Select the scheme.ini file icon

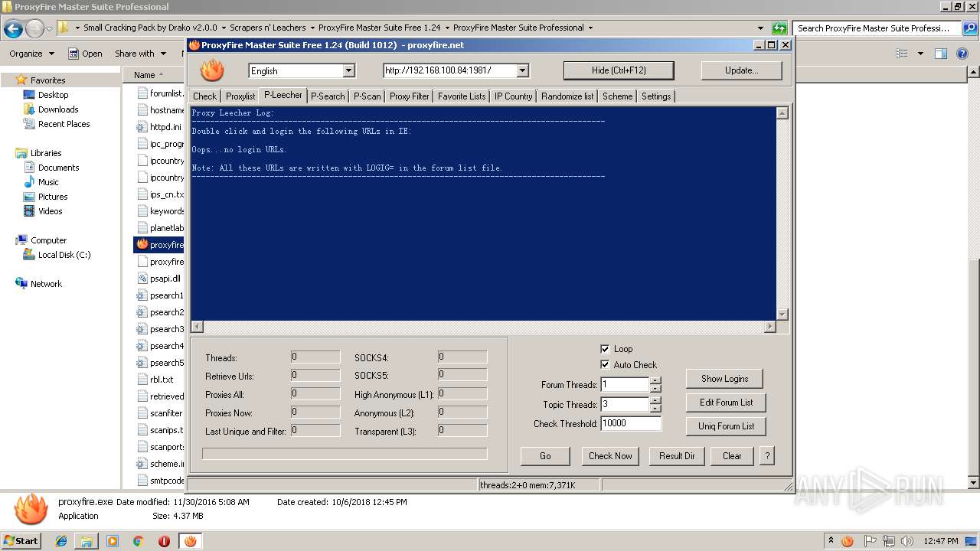(x=142, y=464)
